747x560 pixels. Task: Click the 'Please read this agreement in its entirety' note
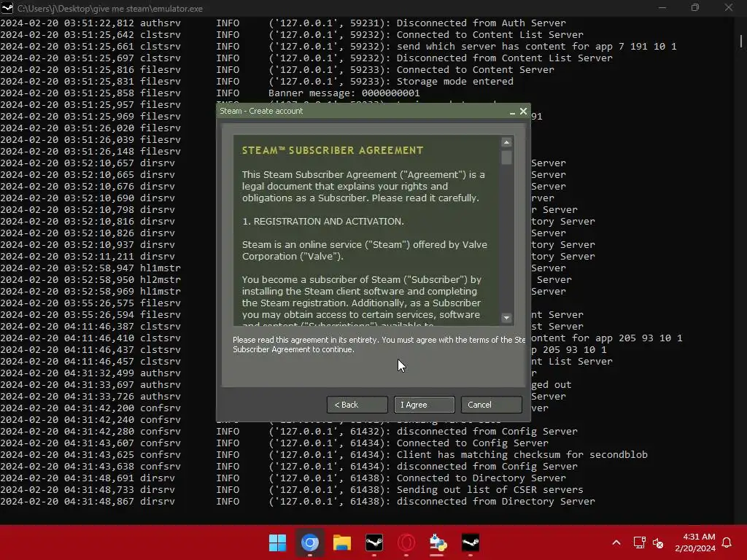point(379,345)
